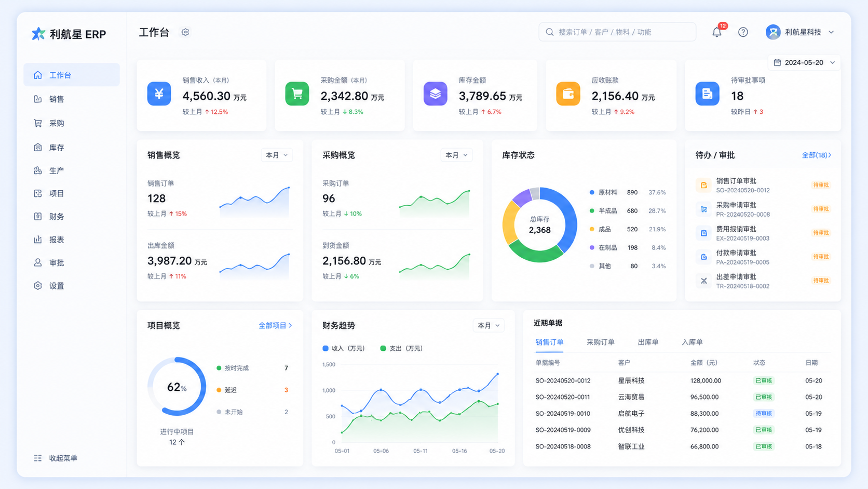Viewport: 868px width, 489px height.
Task: Click the 出差申请审批 row icon
Action: click(x=703, y=281)
